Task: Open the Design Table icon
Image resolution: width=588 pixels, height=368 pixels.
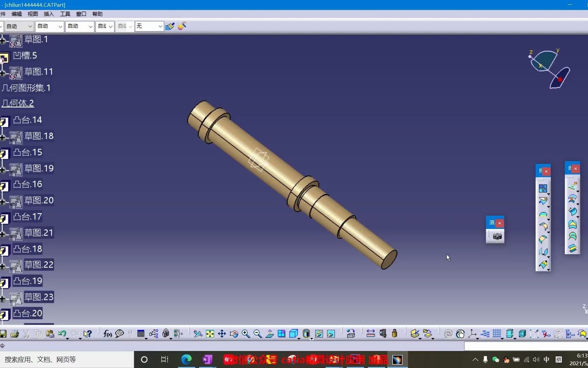Action: tap(141, 334)
